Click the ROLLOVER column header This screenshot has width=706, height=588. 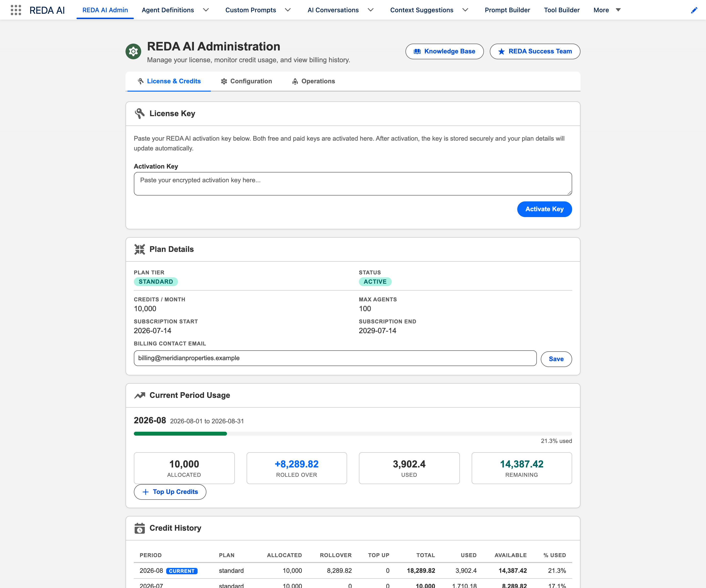click(x=336, y=555)
